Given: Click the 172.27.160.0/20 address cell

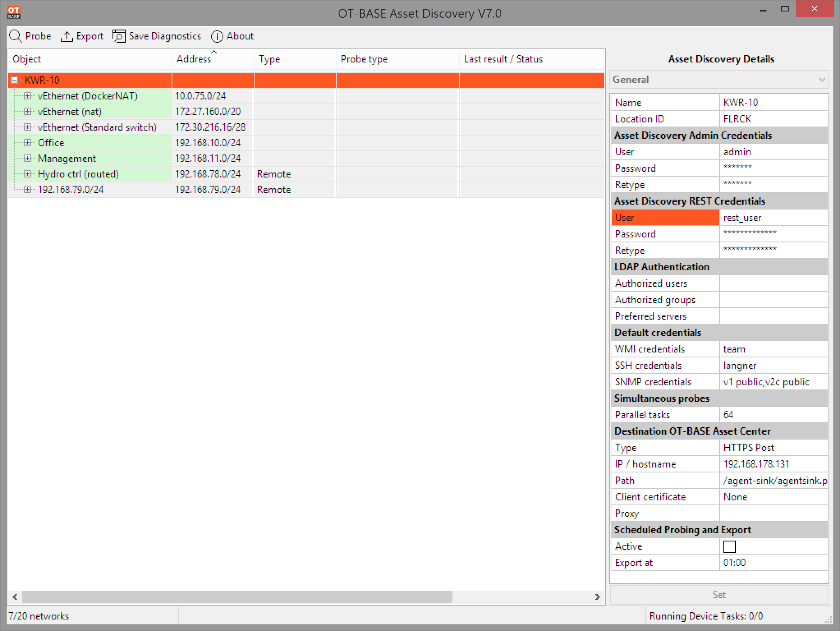Looking at the screenshot, I should 213,111.
